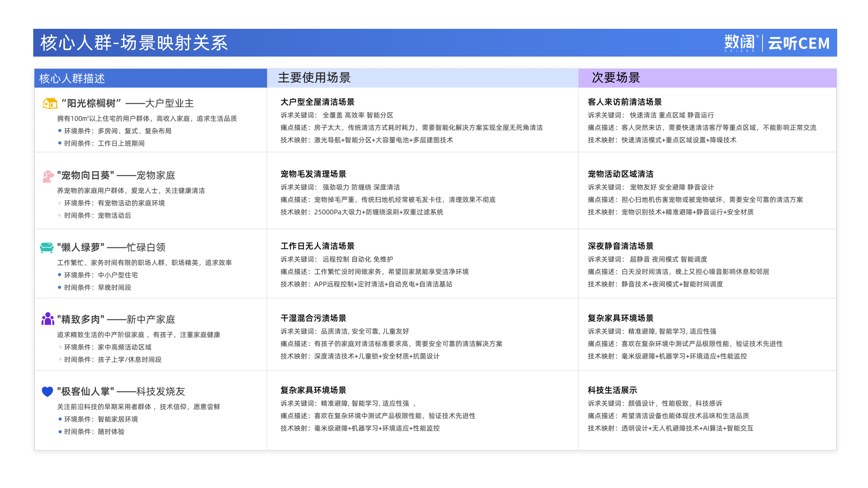Click the 科技生活展示 heading
This screenshot has height=488, width=868.
(612, 390)
